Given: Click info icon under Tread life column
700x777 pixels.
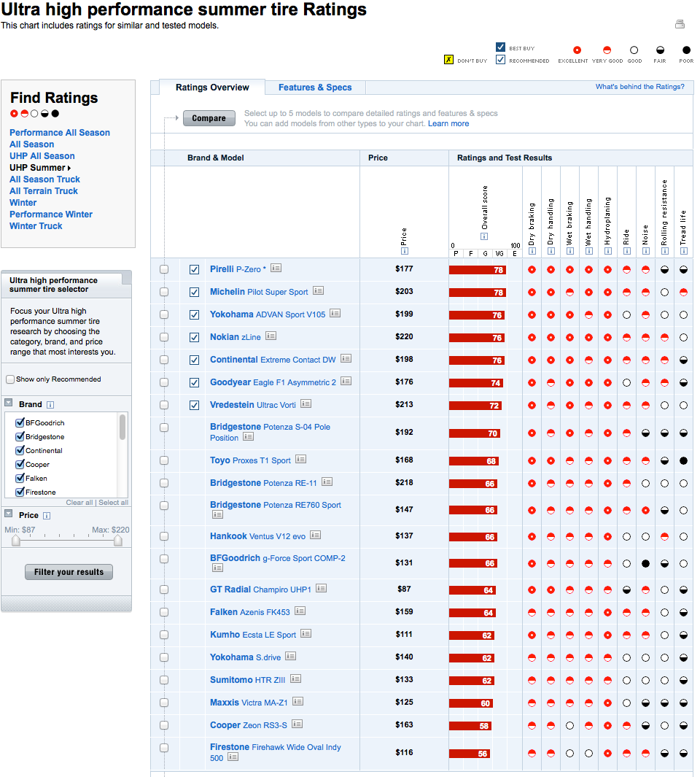Looking at the screenshot, I should coord(684,251).
